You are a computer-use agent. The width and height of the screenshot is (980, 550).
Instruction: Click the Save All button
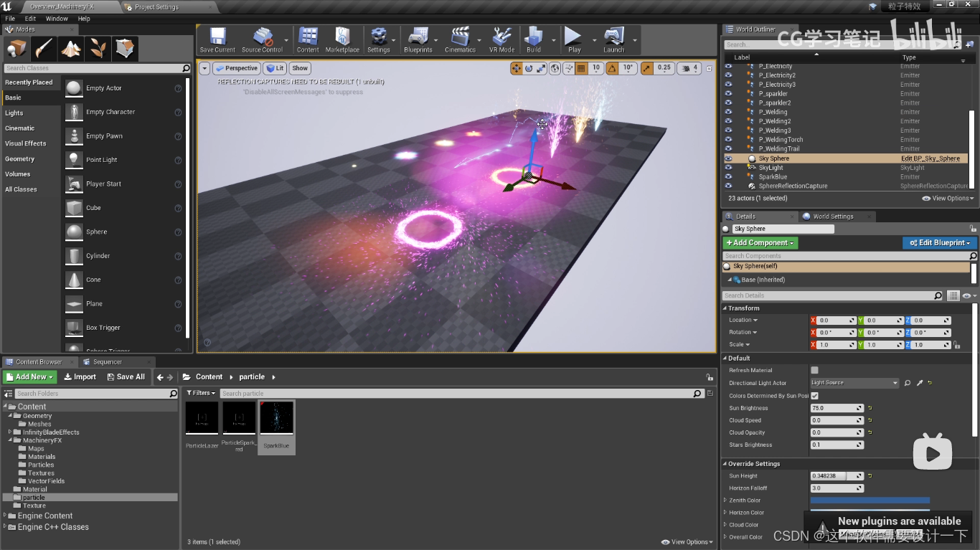(126, 376)
